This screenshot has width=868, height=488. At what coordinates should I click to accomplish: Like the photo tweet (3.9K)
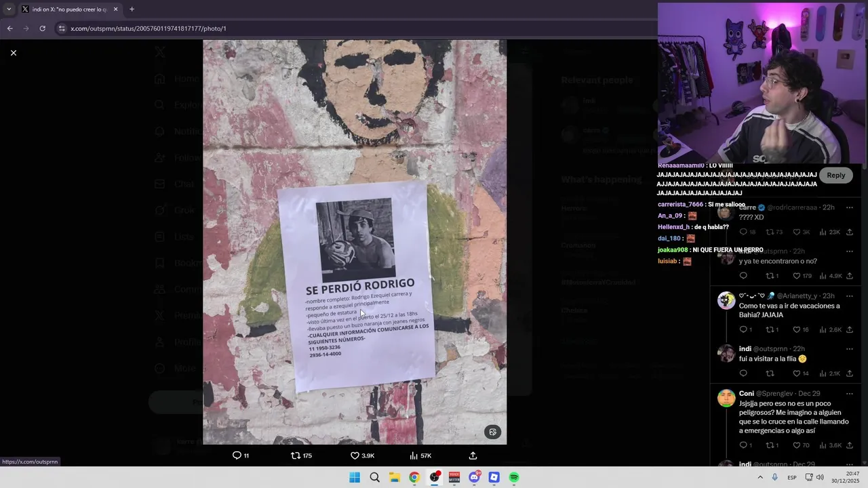(x=362, y=455)
